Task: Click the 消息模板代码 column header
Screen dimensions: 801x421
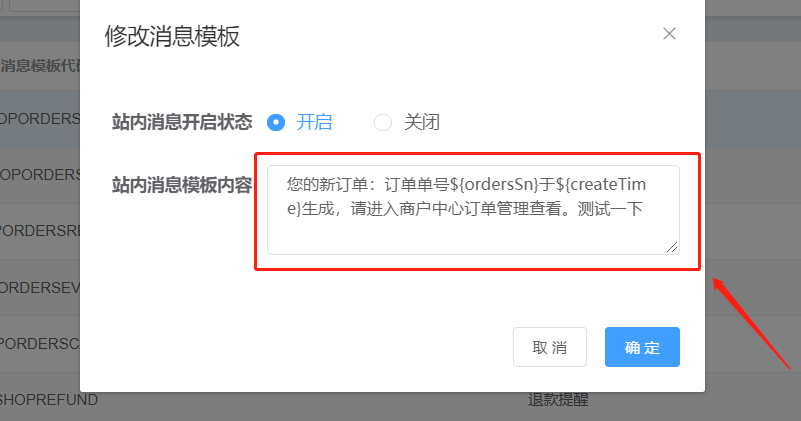Action: (40, 65)
